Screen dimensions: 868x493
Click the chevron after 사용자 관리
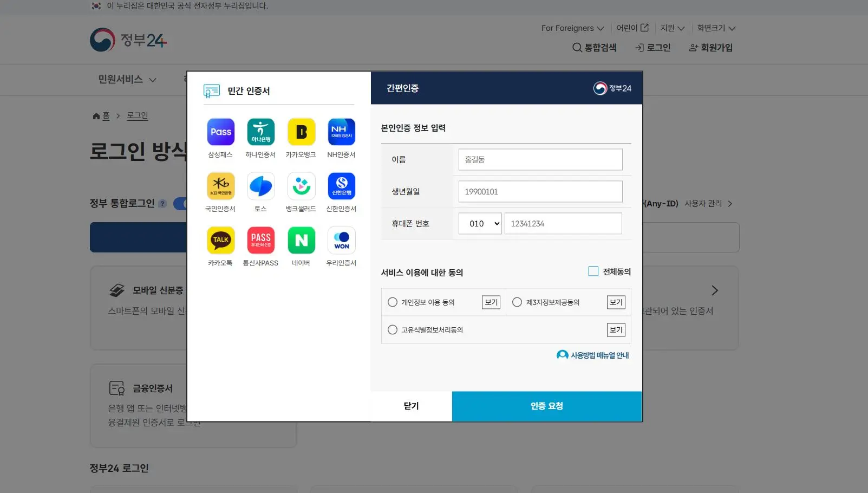(730, 204)
